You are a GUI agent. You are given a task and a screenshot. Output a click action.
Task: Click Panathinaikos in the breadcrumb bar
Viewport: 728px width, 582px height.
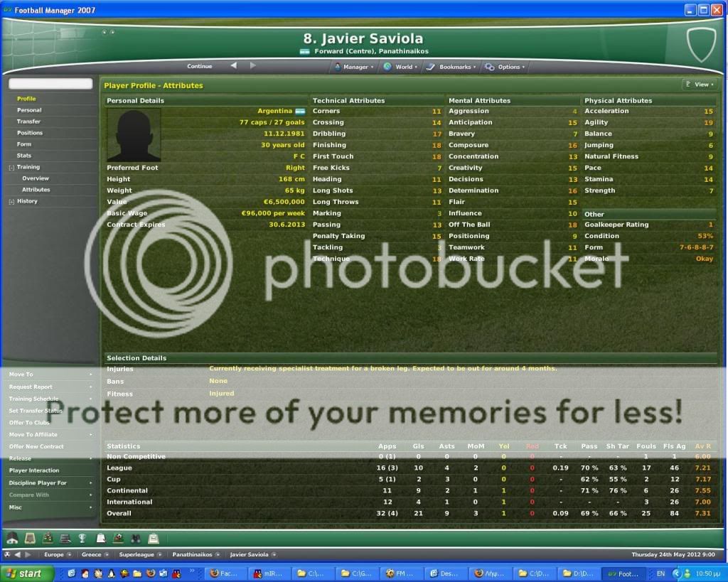click(x=192, y=554)
